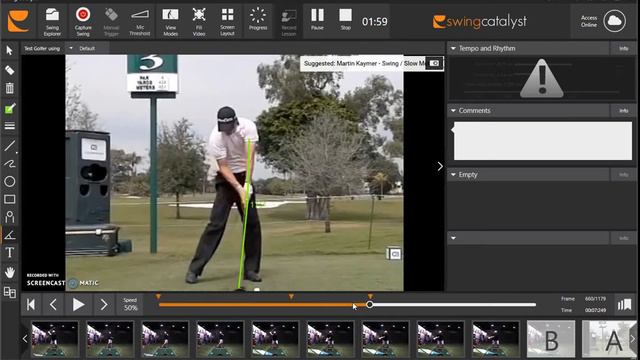Screen dimensions: 640x360
Task: Open the line thickness tool
Action: pos(9,126)
